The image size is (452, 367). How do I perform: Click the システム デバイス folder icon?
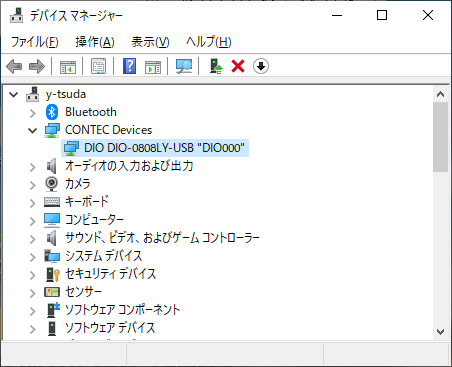pos(52,256)
